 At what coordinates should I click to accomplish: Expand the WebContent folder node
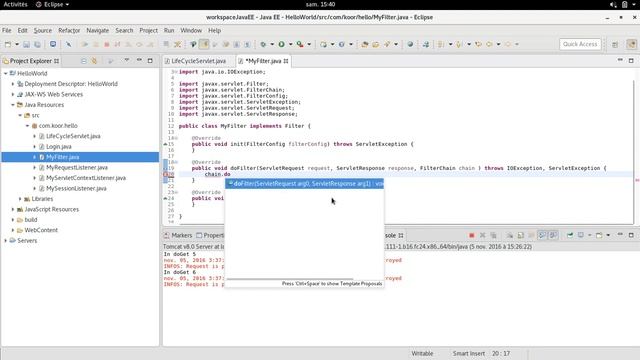13,230
